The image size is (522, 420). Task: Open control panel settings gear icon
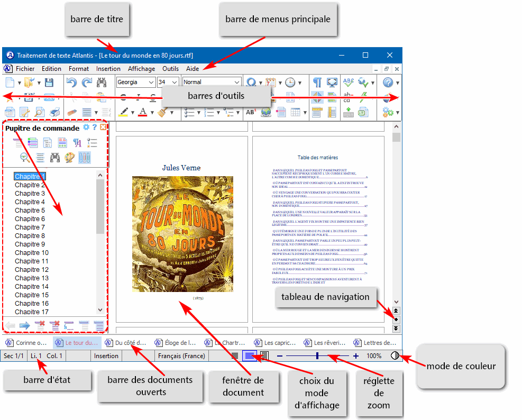click(x=86, y=127)
